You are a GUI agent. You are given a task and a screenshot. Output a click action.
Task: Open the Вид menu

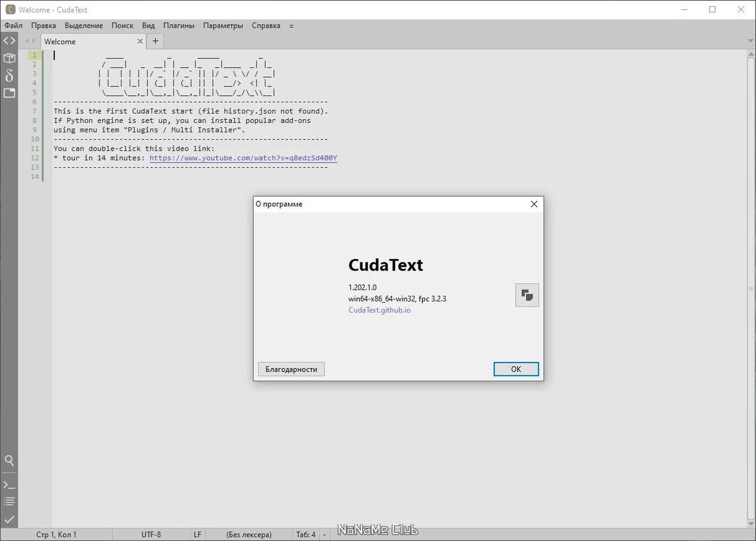pyautogui.click(x=148, y=26)
